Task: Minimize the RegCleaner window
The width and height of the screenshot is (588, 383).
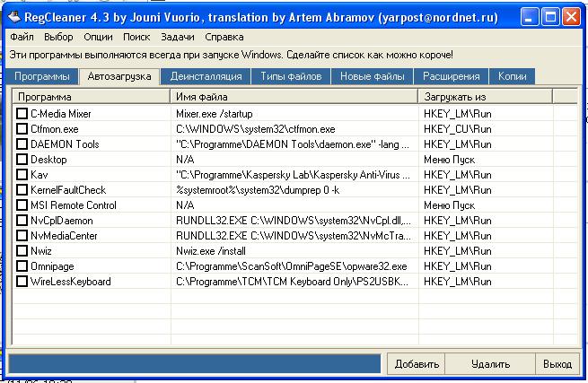Action: pyautogui.click(x=529, y=17)
